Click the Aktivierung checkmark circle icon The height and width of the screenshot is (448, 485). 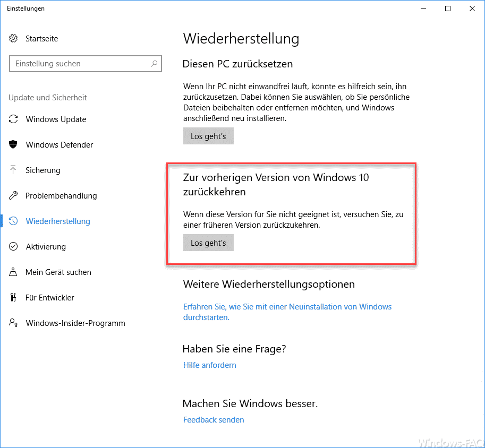point(13,247)
